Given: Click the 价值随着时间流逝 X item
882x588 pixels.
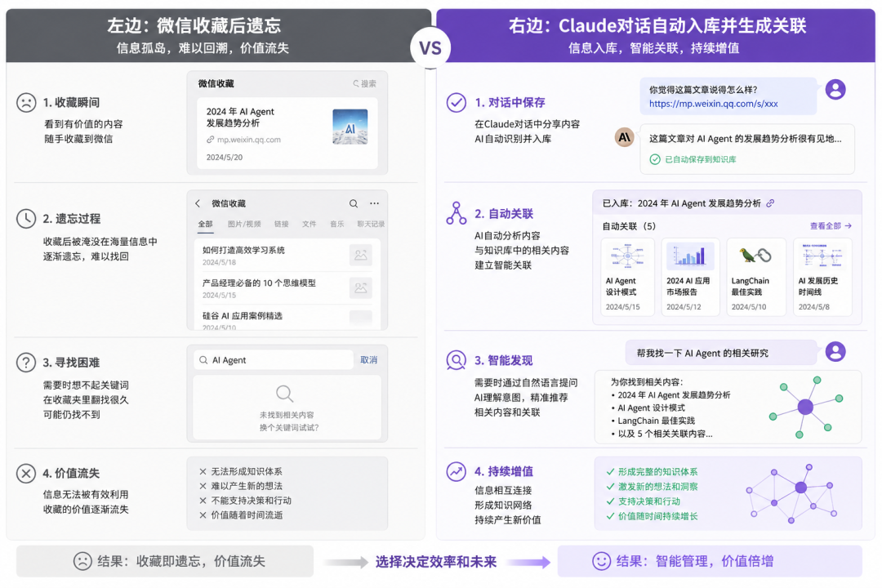Looking at the screenshot, I should click(241, 514).
